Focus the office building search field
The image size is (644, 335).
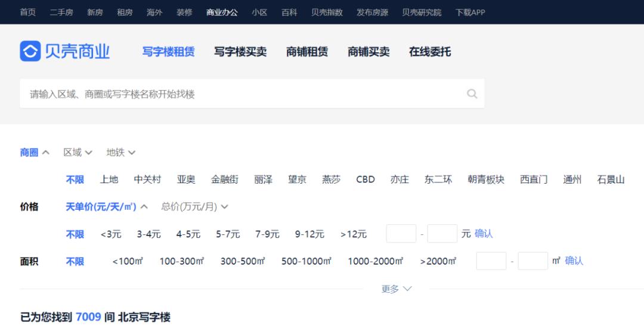[252, 94]
